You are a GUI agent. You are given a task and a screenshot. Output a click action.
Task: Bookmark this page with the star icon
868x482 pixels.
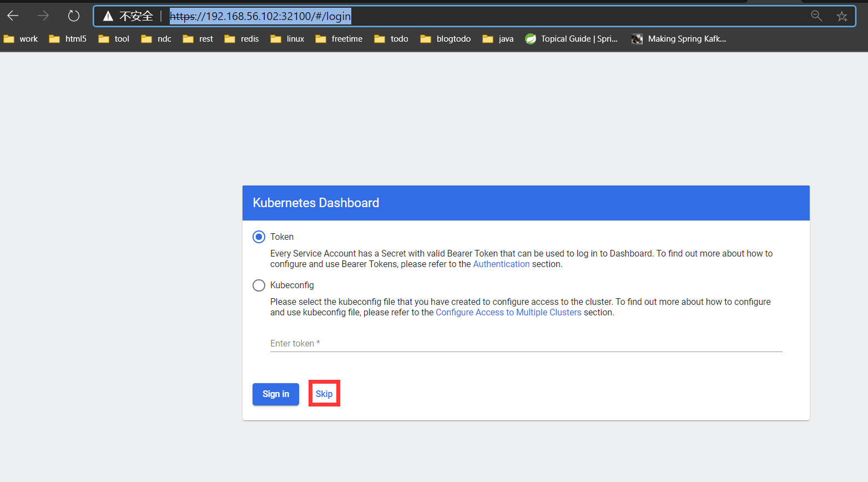842,16
